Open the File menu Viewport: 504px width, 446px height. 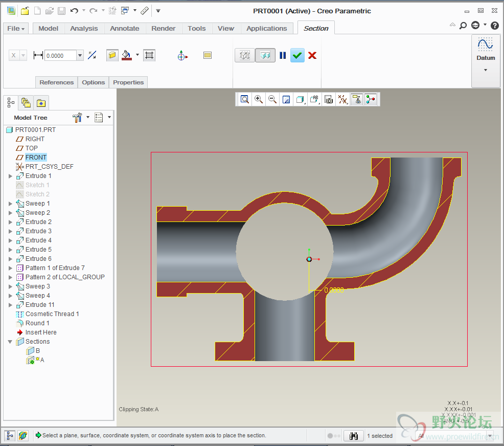[x=16, y=28]
